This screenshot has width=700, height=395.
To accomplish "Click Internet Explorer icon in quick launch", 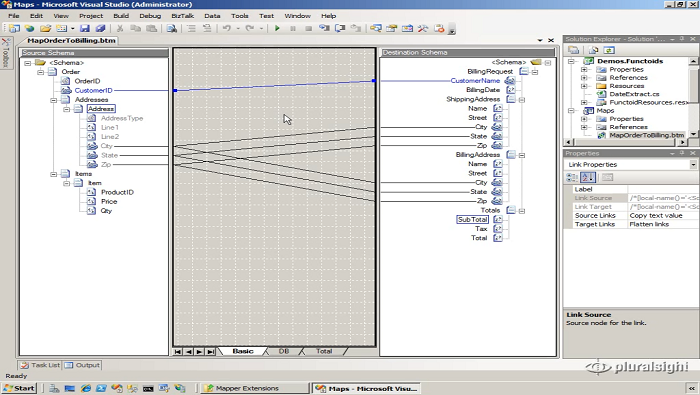I will tap(86, 388).
